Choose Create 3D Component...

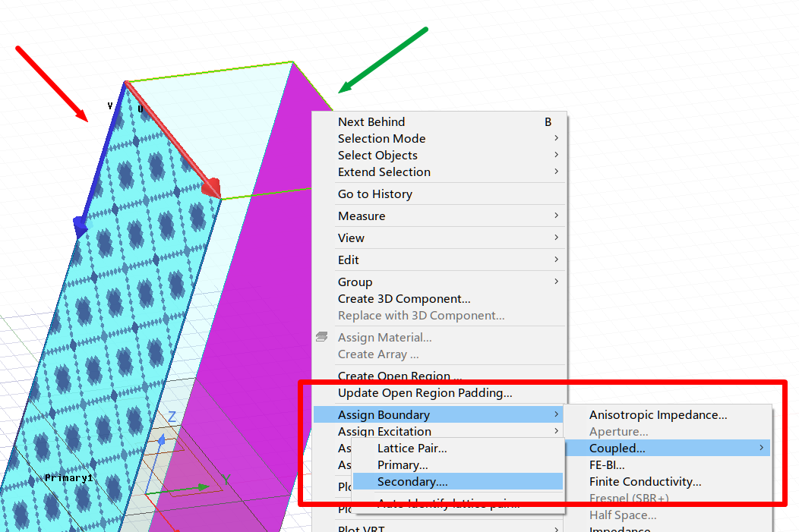(x=439, y=298)
